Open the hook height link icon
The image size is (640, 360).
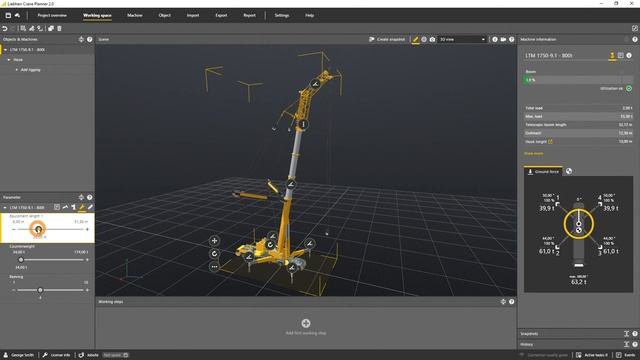click(550, 142)
